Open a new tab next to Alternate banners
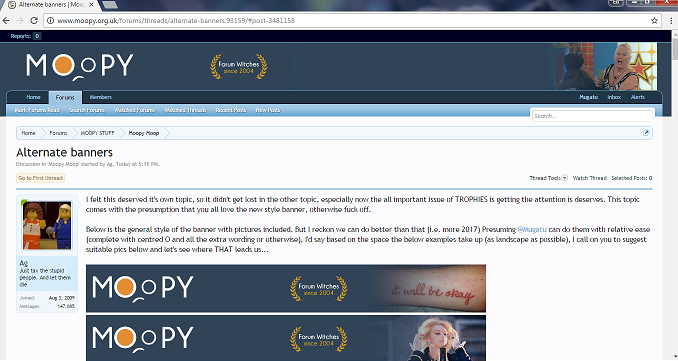This screenshot has height=361, width=678. click(109, 5)
